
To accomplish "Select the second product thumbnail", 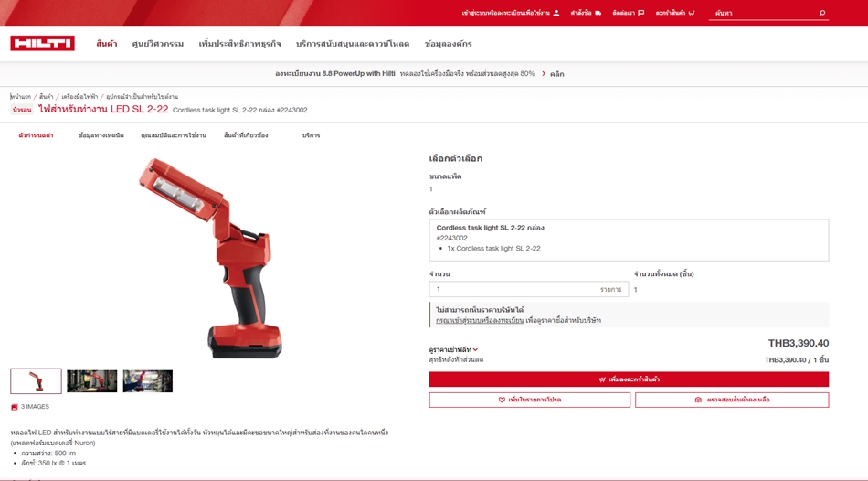I will point(92,381).
